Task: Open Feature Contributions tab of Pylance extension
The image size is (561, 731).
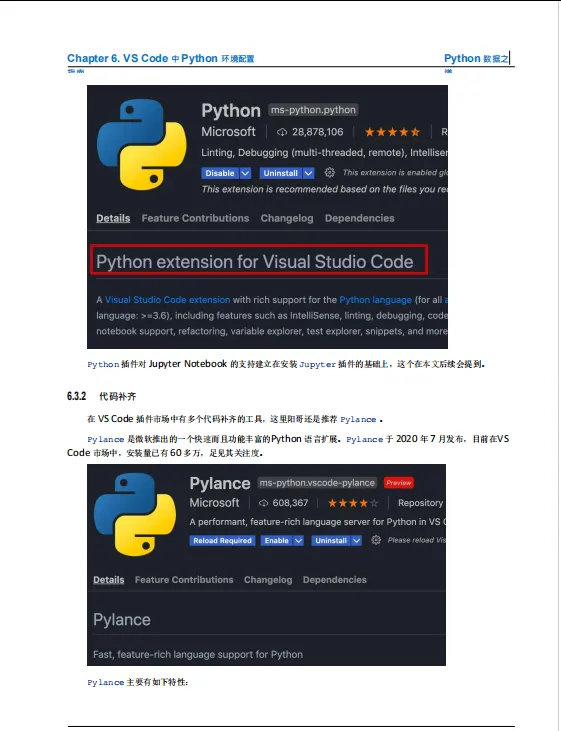Action: [184, 579]
